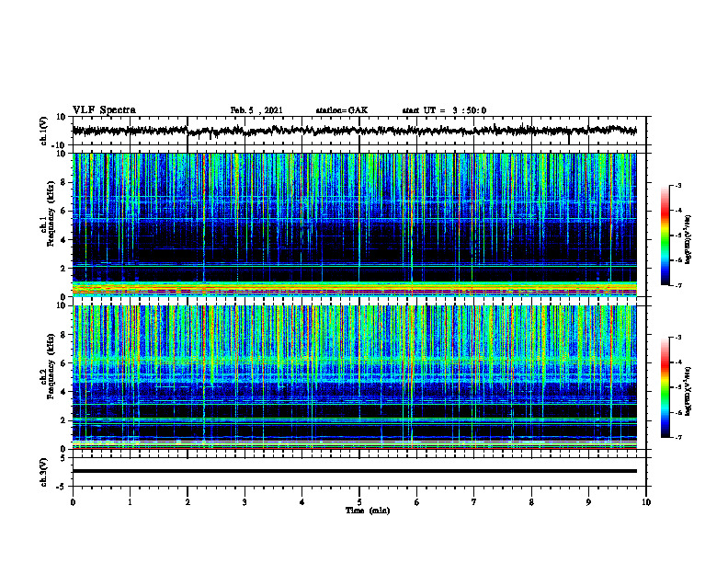This screenshot has width=728, height=563.
Task: Click the "-7" label on ch.1 color bar
Action: [678, 285]
